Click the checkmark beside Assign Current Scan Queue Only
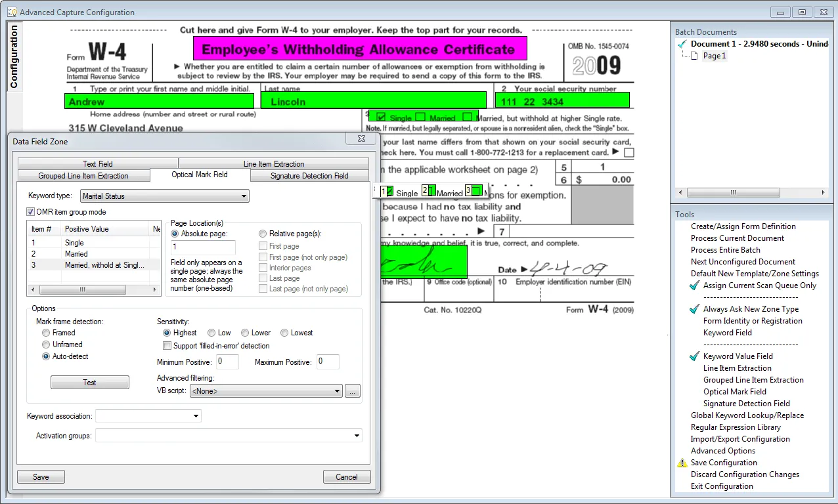Screen dimensions: 838x504 [x=694, y=285]
